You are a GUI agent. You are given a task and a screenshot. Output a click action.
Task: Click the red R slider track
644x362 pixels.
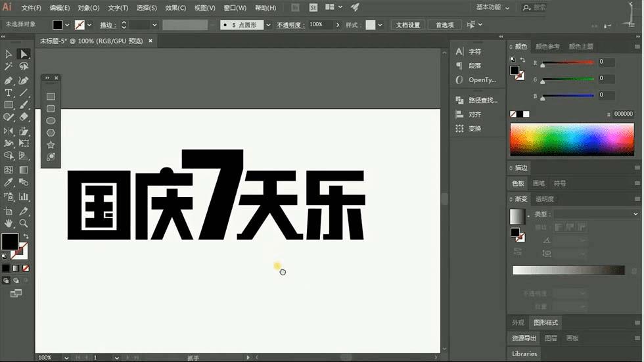[568, 62]
